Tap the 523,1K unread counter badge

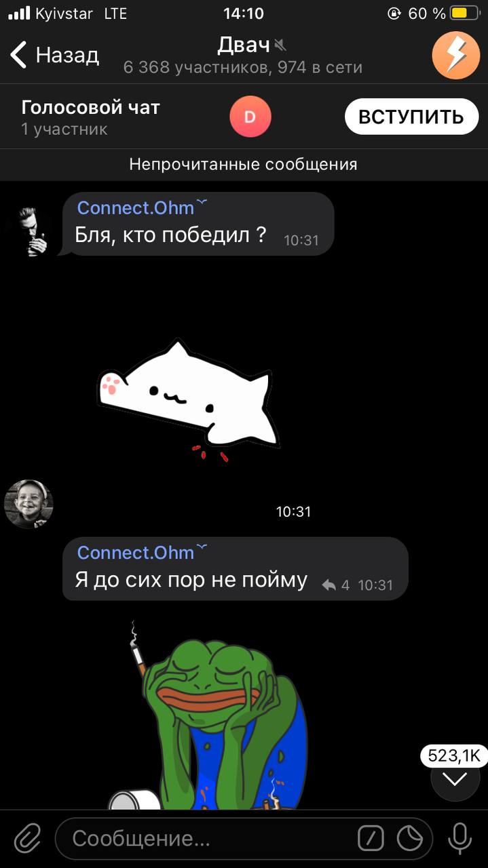pos(455,755)
